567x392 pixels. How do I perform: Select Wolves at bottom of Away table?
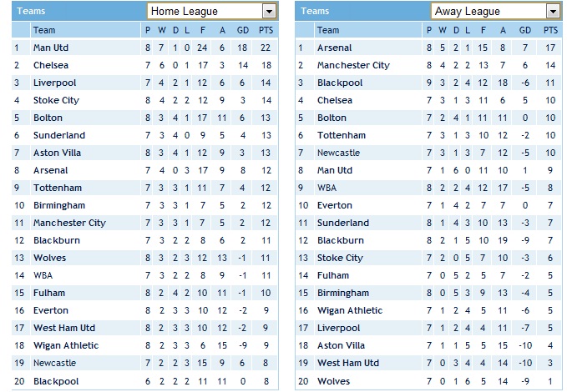pyautogui.click(x=334, y=381)
